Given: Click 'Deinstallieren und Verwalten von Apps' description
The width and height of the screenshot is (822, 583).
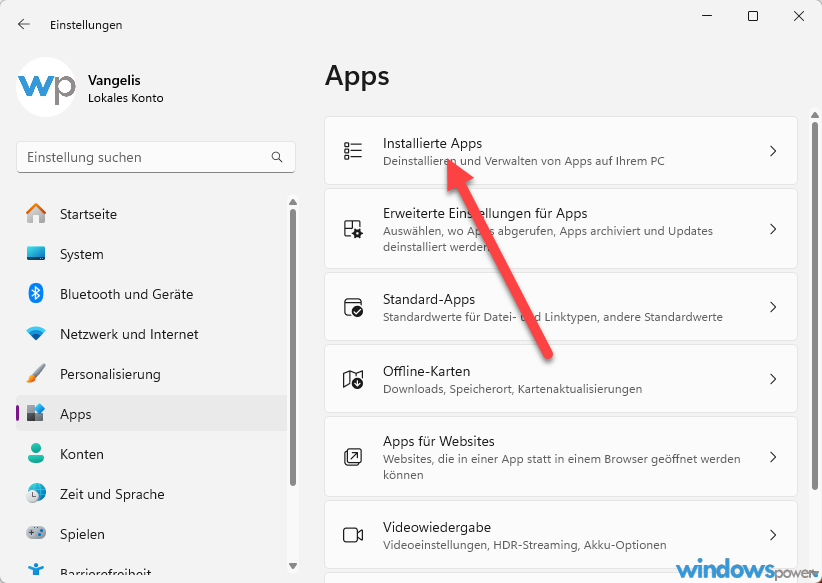Looking at the screenshot, I should click(x=524, y=161).
